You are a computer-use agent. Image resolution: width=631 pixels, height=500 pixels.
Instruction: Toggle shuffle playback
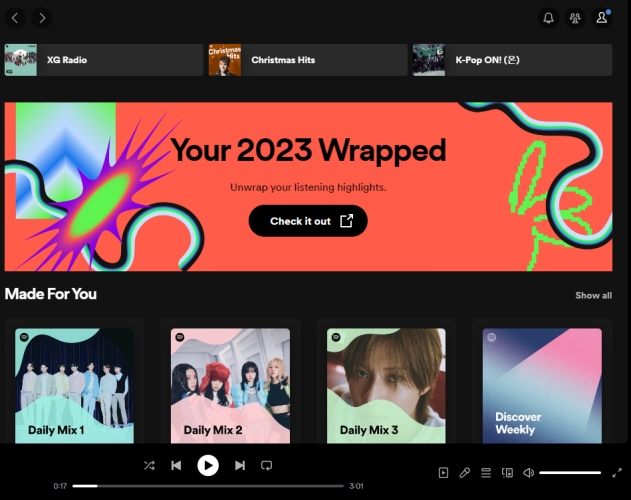pos(149,465)
